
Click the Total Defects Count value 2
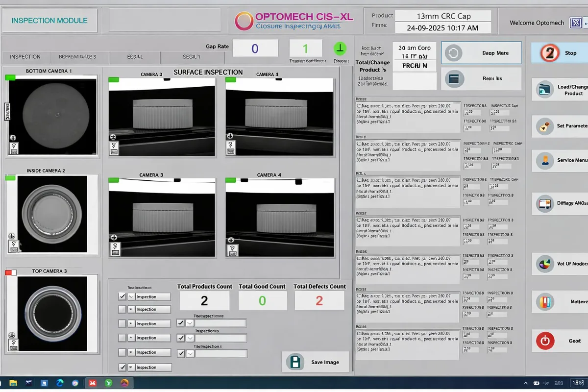[x=319, y=301]
